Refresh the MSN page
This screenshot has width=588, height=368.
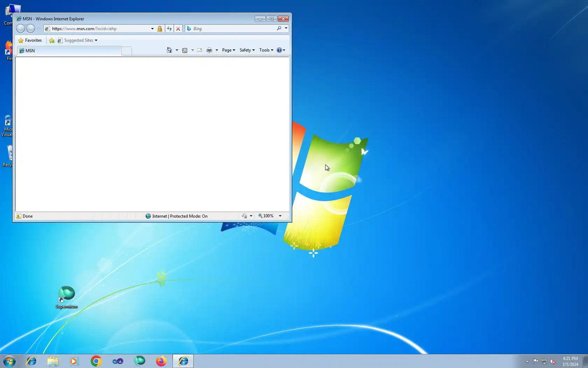pyautogui.click(x=169, y=29)
